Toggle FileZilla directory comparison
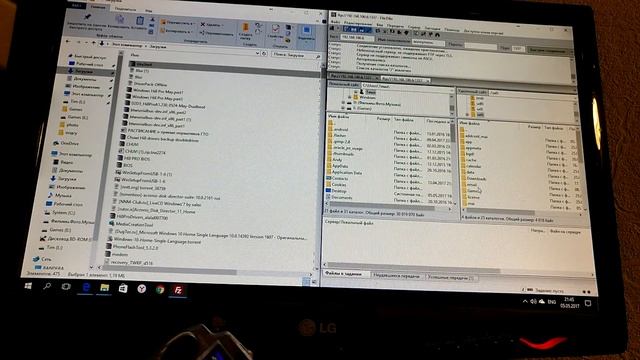The height and width of the screenshot is (360, 640). click(x=423, y=33)
